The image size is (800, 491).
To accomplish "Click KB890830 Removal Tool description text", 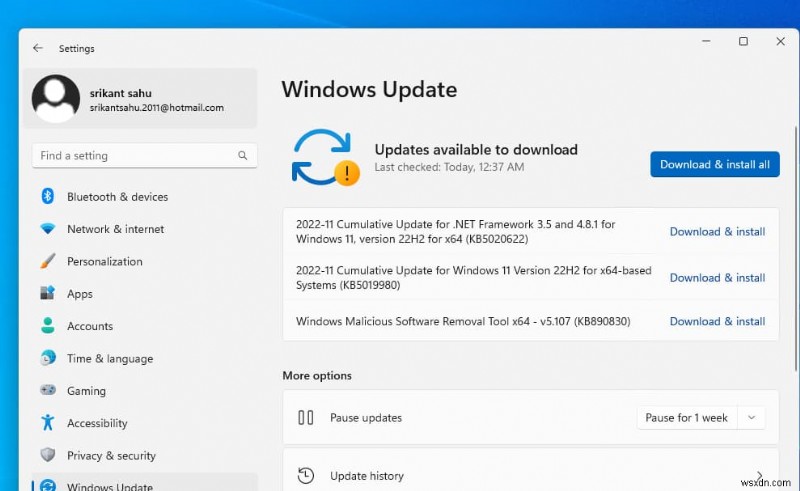I will pyautogui.click(x=463, y=322).
